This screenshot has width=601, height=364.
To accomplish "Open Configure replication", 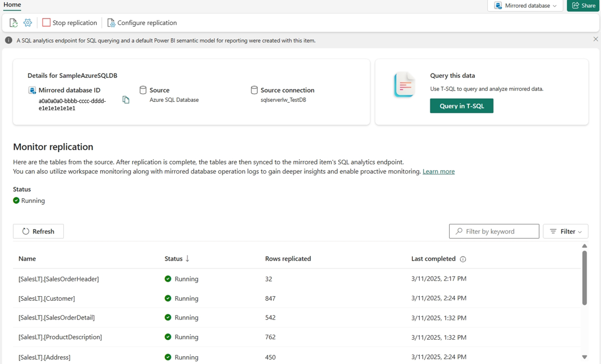I will (x=142, y=23).
